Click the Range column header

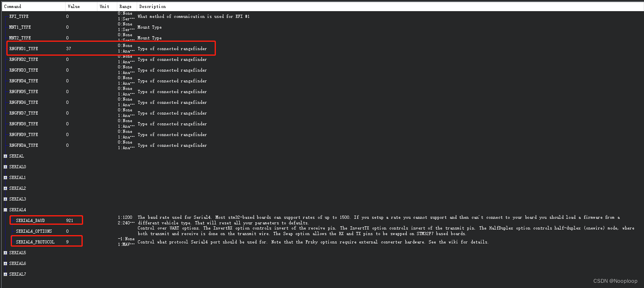(x=127, y=6)
